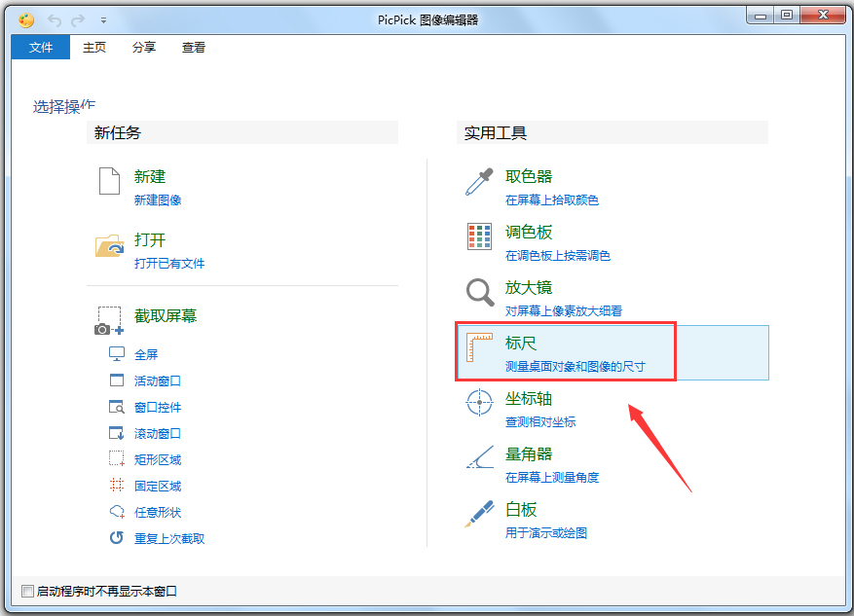854x616 pixels.
Task: Select 活动窗口 capture option
Action: [158, 380]
